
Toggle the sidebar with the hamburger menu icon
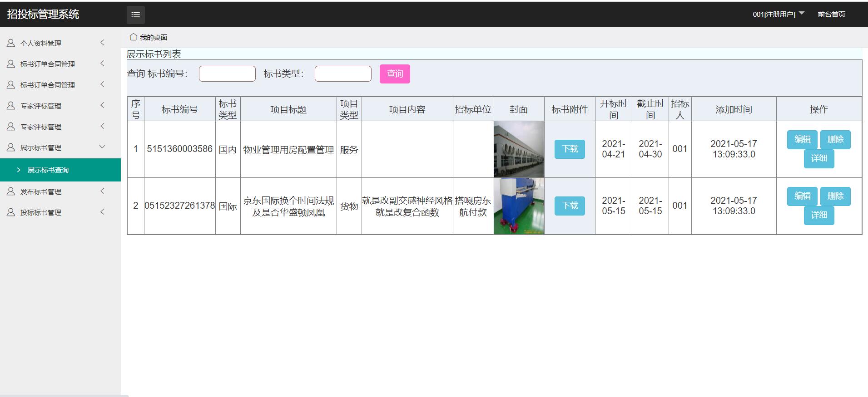(x=135, y=15)
